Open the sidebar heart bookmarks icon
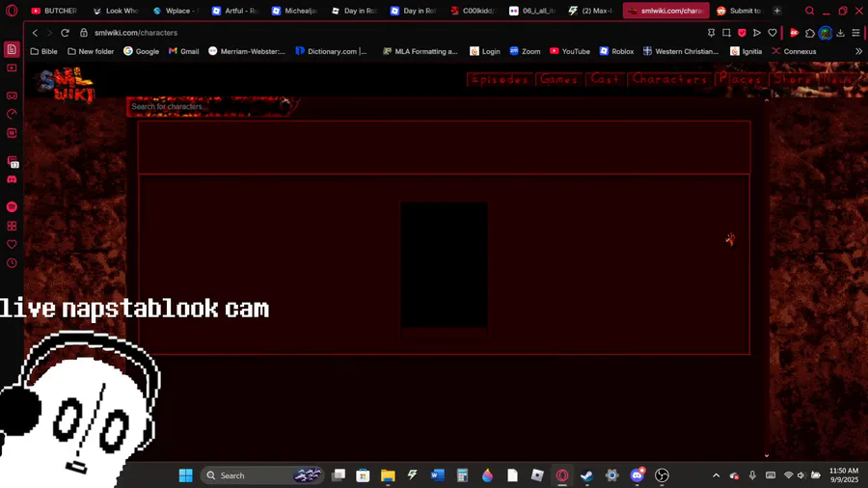 click(x=12, y=245)
